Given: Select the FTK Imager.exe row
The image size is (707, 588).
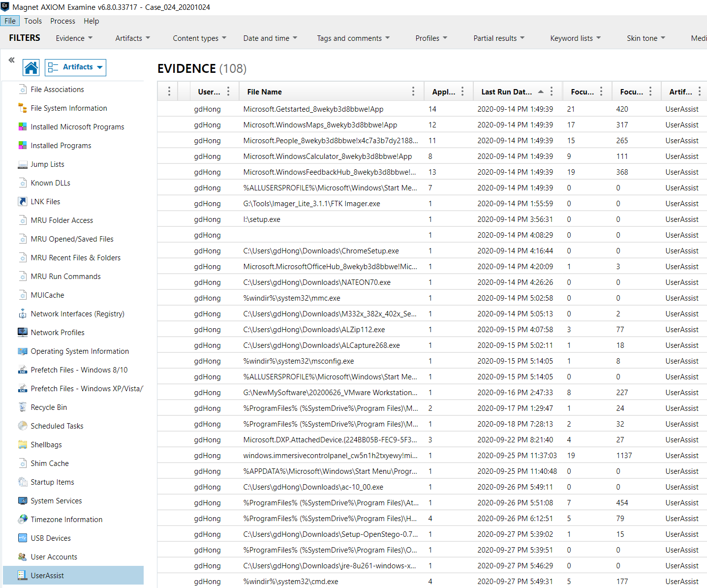Looking at the screenshot, I should pyautogui.click(x=432, y=204).
